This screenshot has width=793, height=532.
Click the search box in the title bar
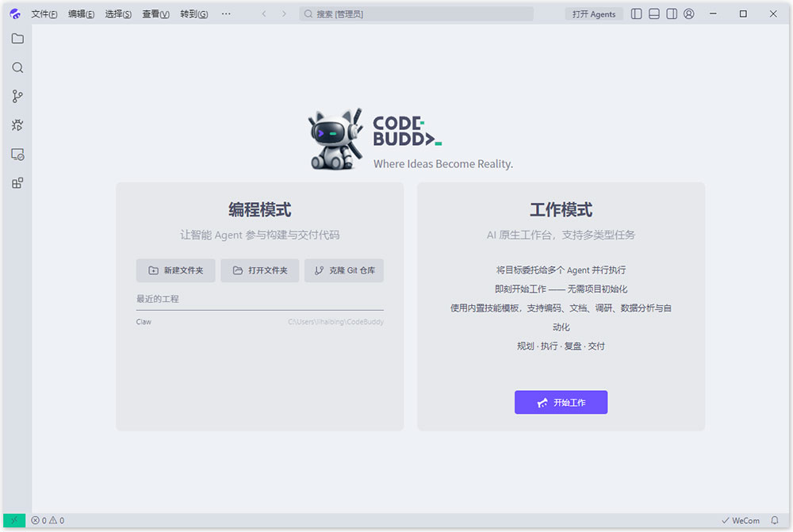pos(418,13)
